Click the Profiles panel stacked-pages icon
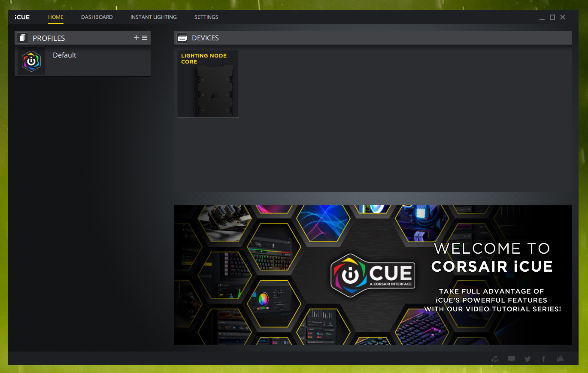Screen dimensions: 588x373 click(x=23, y=38)
